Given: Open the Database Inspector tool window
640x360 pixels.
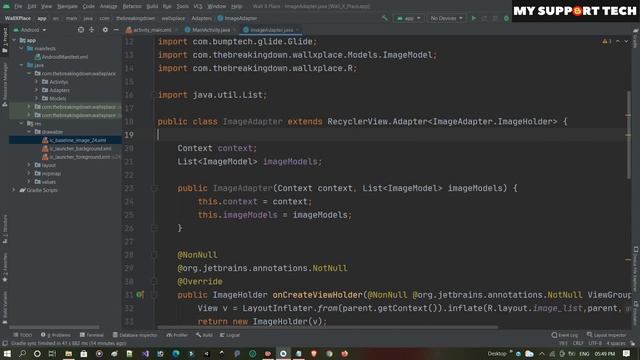Looking at the screenshot, I should pyautogui.click(x=135, y=335).
